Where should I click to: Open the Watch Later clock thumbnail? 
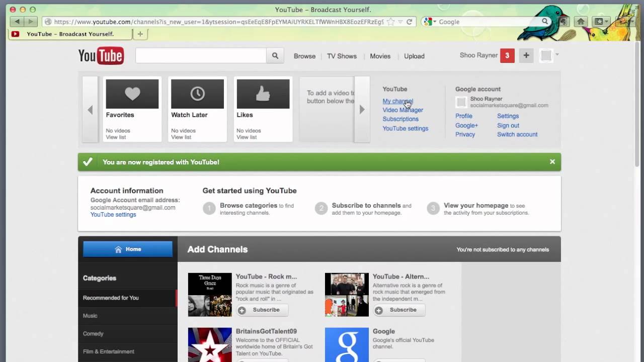pos(197,94)
